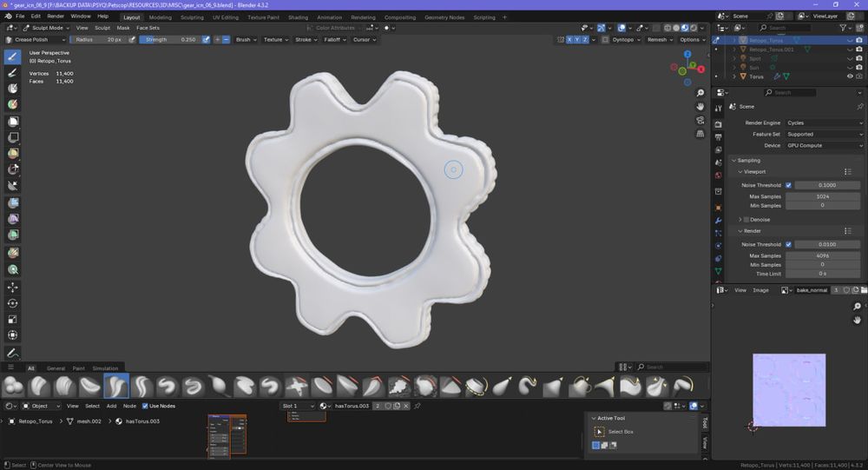868x470 pixels.
Task: Open the Texture dropdown in tool header
Action: coord(276,40)
